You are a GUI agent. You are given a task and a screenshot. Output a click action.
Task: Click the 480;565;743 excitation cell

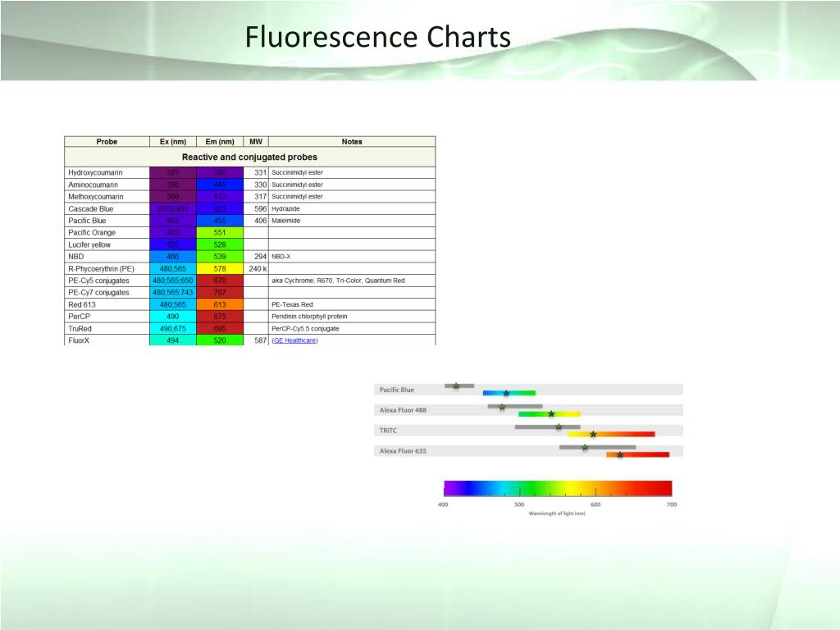tap(173, 293)
